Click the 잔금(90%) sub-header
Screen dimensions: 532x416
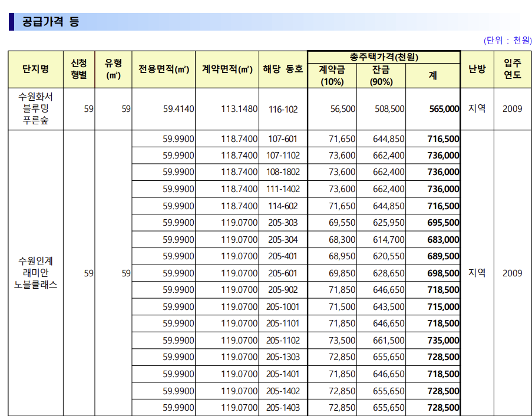[381, 75]
